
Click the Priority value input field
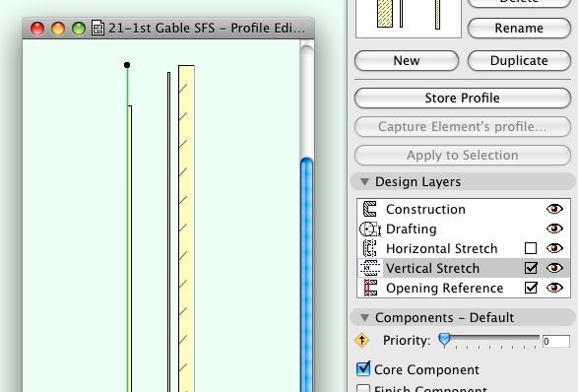point(556,341)
